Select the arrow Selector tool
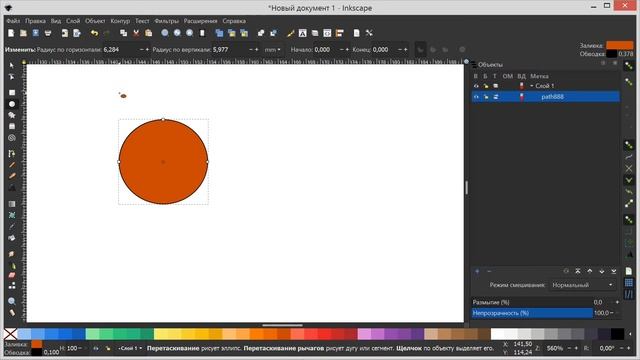Image resolution: width=640 pixels, height=360 pixels. click(x=12, y=65)
